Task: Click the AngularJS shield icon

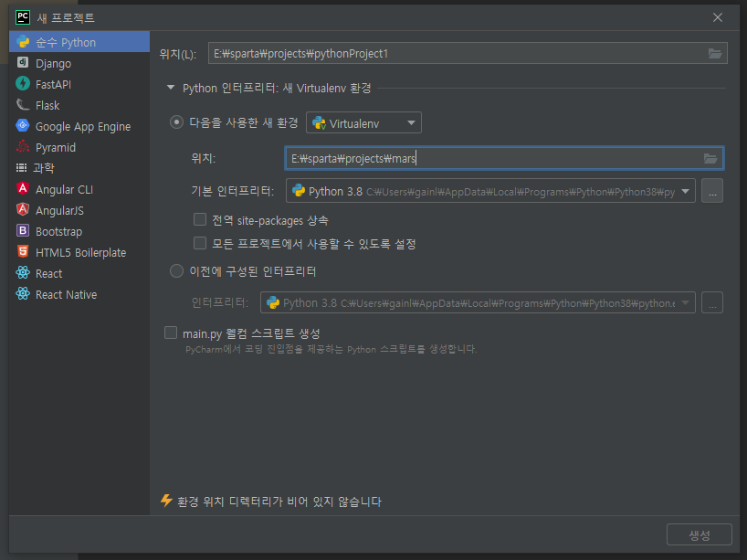Action: tap(23, 210)
